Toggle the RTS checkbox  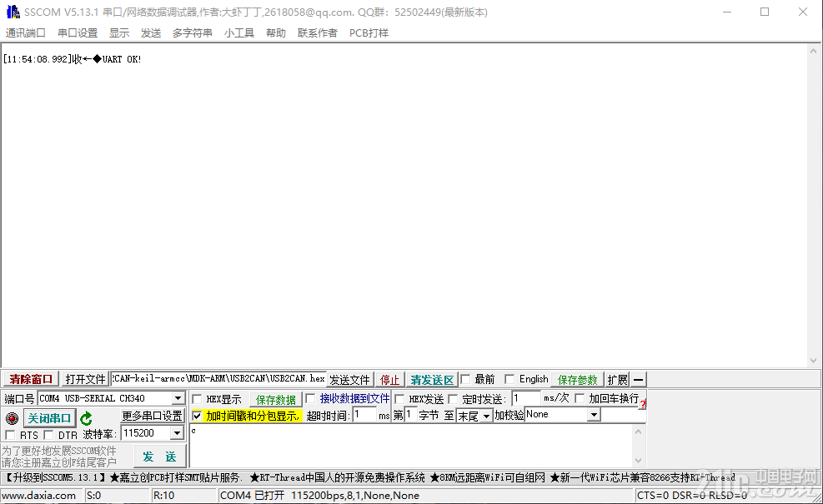10,435
